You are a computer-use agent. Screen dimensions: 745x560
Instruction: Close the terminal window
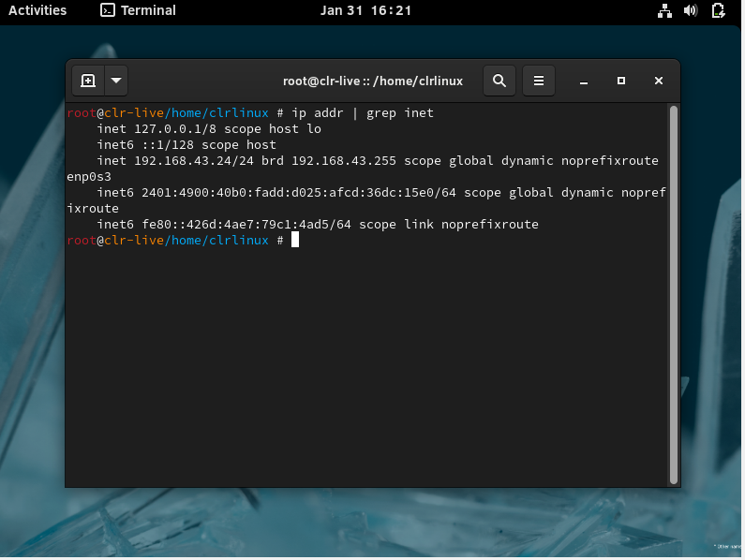click(659, 81)
